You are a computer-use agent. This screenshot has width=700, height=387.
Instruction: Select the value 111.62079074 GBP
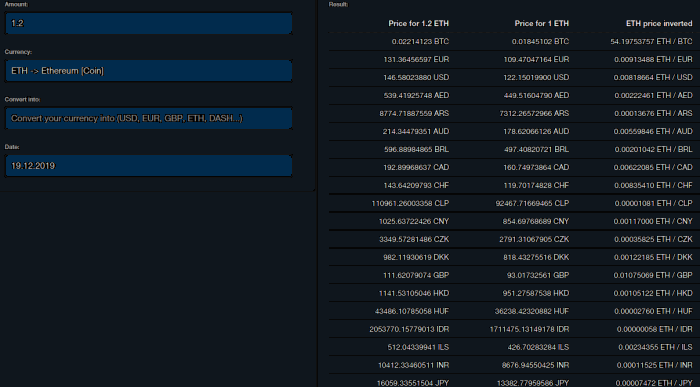(x=416, y=275)
